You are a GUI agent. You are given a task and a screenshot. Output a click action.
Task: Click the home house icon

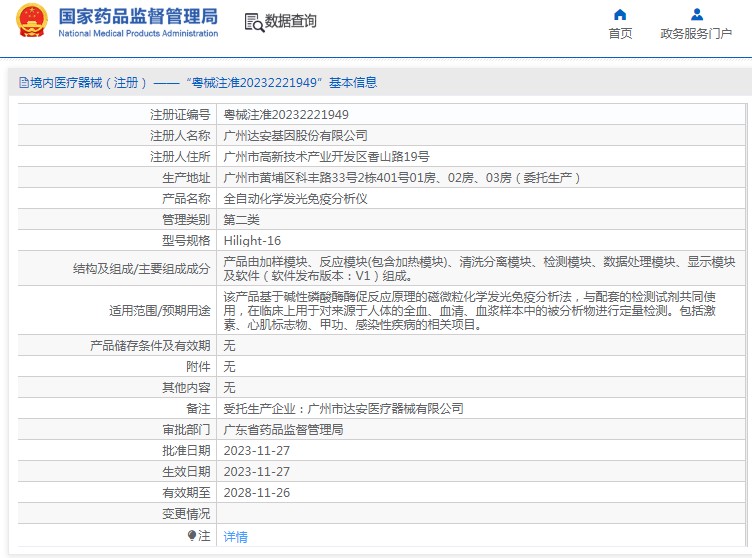click(x=620, y=14)
